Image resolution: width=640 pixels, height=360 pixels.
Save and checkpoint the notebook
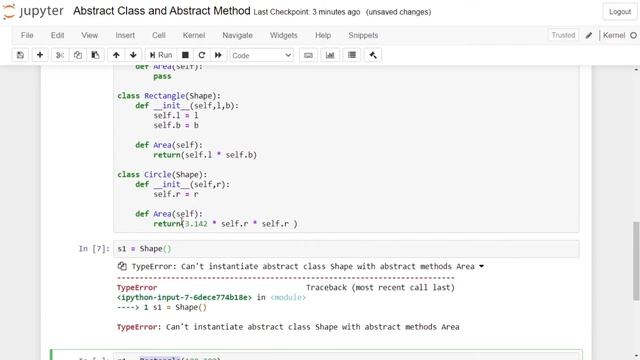(x=20, y=55)
